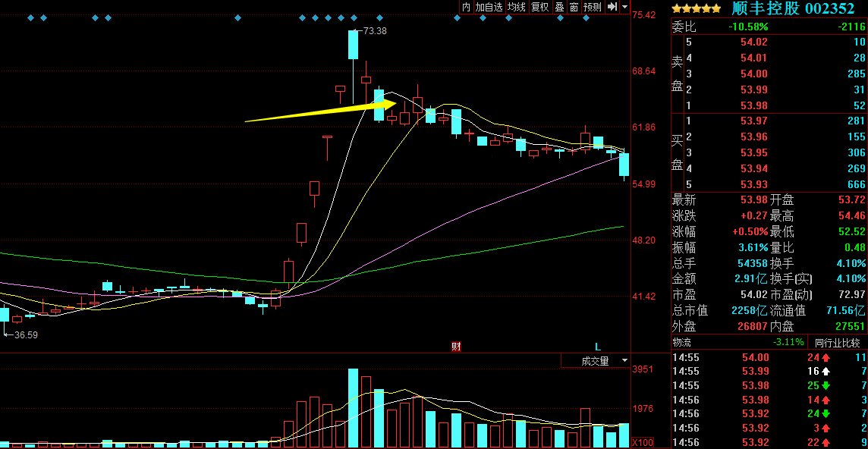
Task: Click the jump-to-end arrow icon in chart toolbar
Action: pyautogui.click(x=612, y=7)
